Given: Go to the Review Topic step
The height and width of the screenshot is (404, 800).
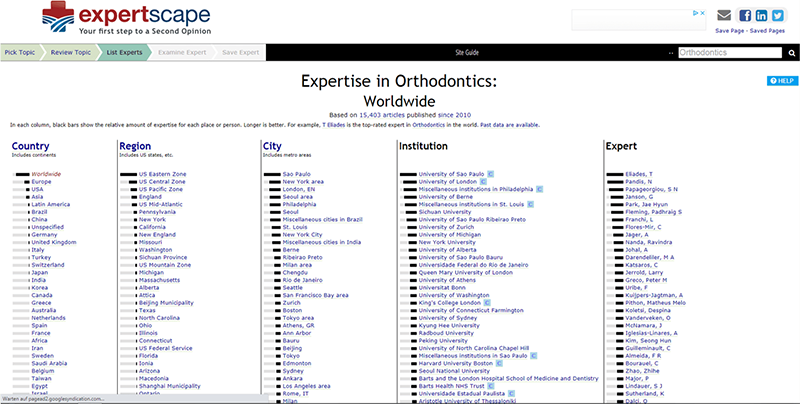Looking at the screenshot, I should (x=71, y=50).
